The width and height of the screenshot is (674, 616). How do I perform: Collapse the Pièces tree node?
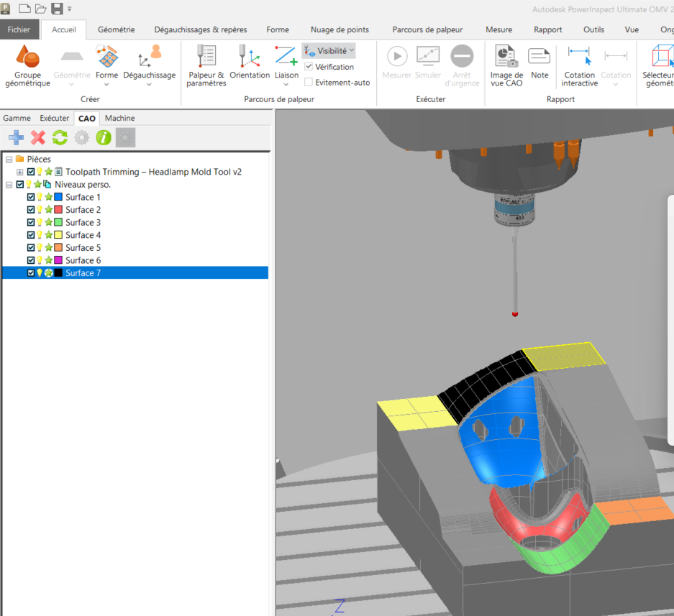coord(9,160)
